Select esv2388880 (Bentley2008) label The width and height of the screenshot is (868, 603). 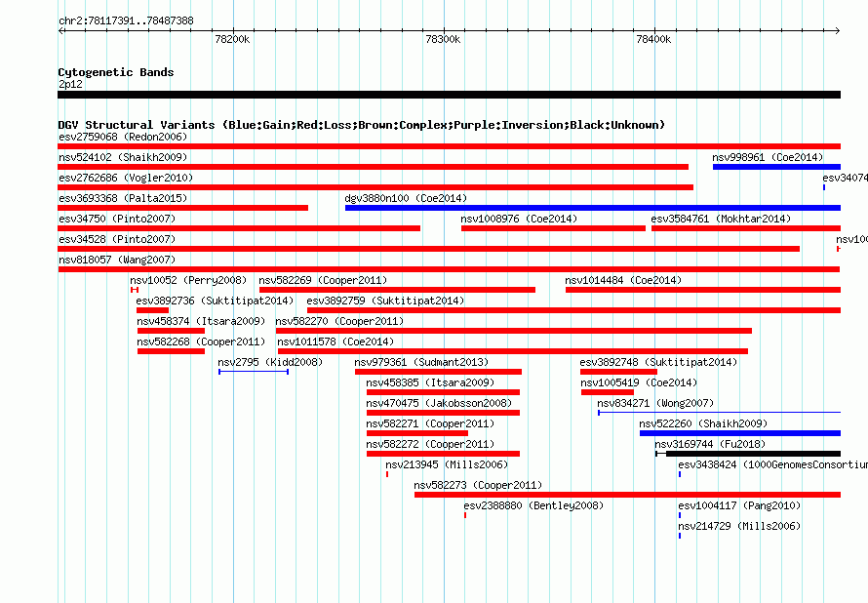(x=533, y=505)
